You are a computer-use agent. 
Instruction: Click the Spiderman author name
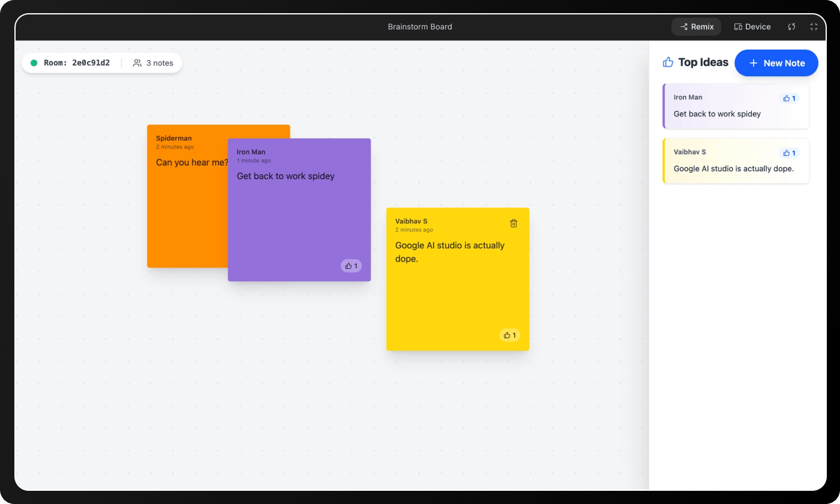coord(174,138)
